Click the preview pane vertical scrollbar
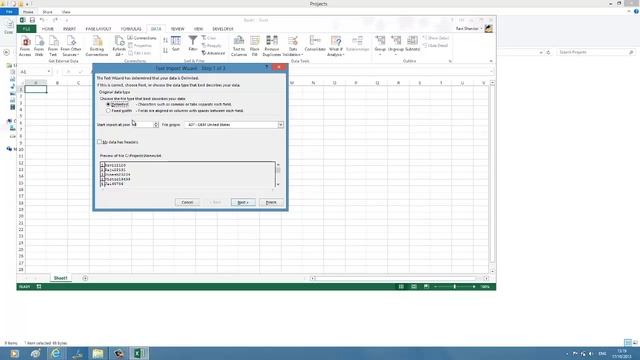The height and width of the screenshot is (360, 640). [x=278, y=175]
